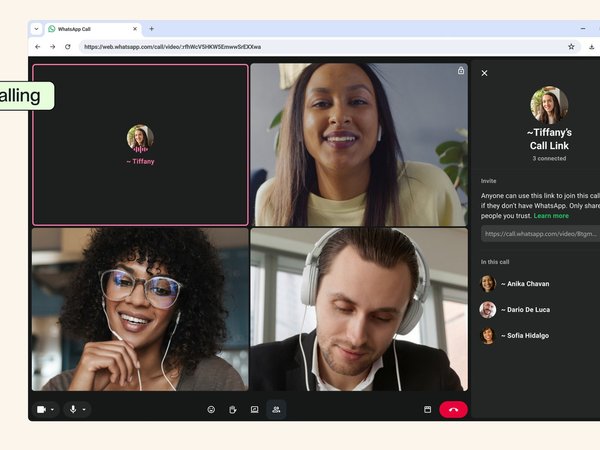Click the Anika Chavan avatar
This screenshot has width=600, height=450.
tap(488, 284)
